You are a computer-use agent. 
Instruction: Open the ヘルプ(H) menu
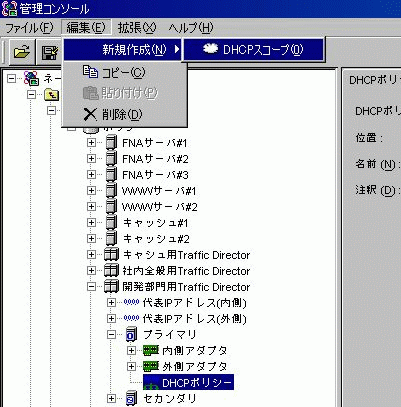pyautogui.click(x=191, y=27)
